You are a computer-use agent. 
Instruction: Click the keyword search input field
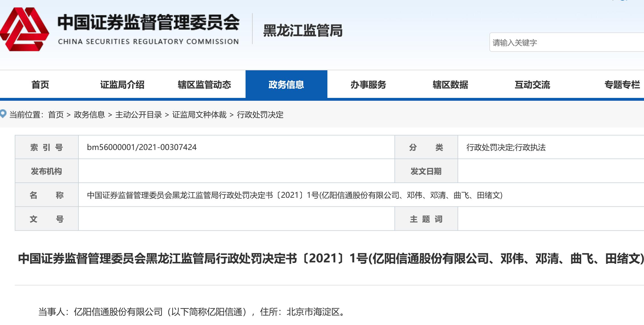(x=566, y=43)
